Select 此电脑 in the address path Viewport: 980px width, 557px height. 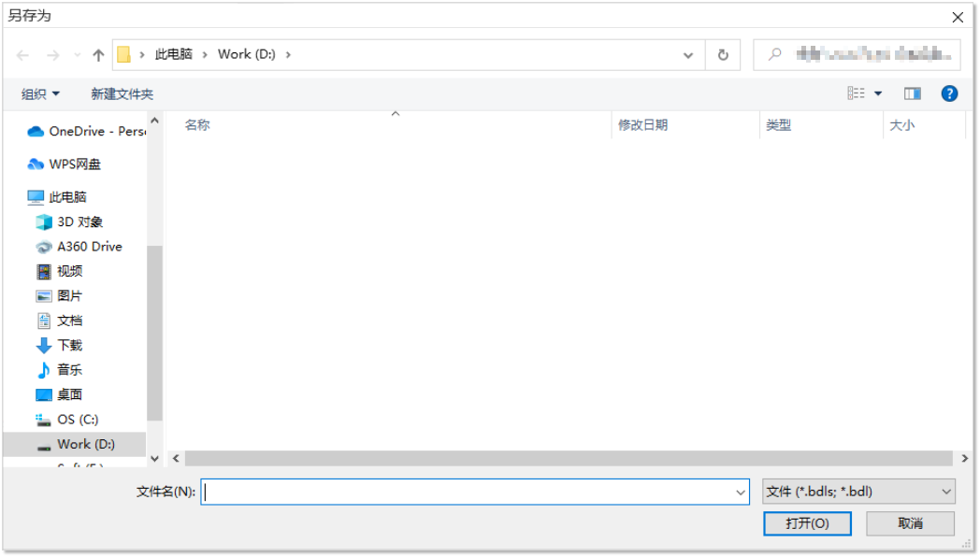[x=173, y=54]
